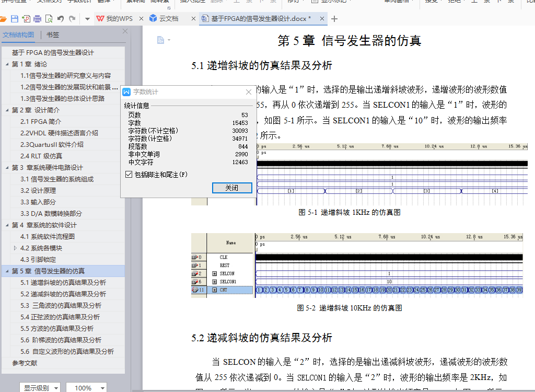This screenshot has width=535, height=392.
Task: Expand the 4.2 系统各模块 outline node
Action: pyautogui.click(x=15, y=248)
